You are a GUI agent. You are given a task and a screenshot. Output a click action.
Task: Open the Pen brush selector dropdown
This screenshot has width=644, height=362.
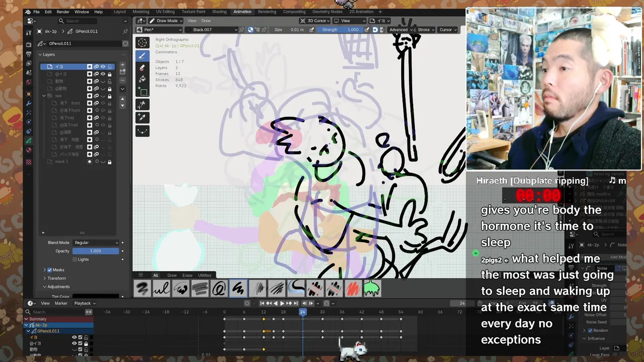[x=159, y=30]
